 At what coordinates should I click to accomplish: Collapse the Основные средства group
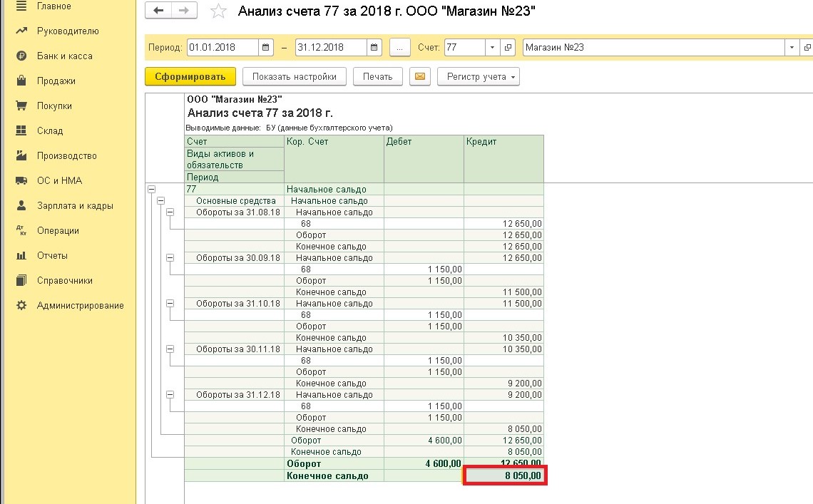click(x=160, y=200)
